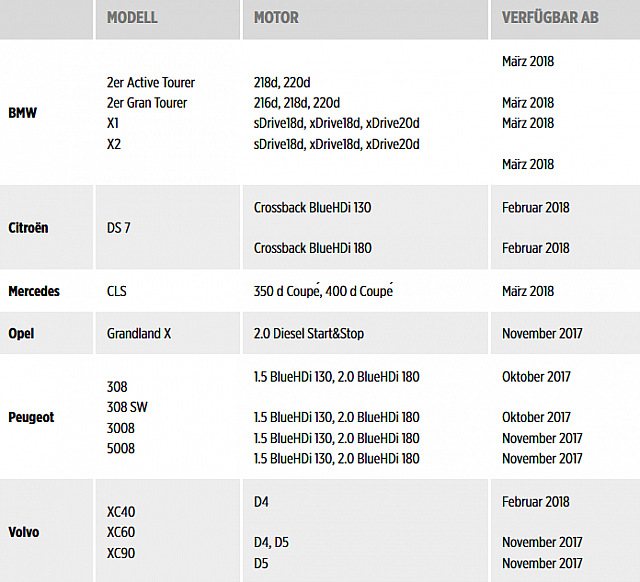
Task: Click the Grandland X model
Action: (x=139, y=333)
